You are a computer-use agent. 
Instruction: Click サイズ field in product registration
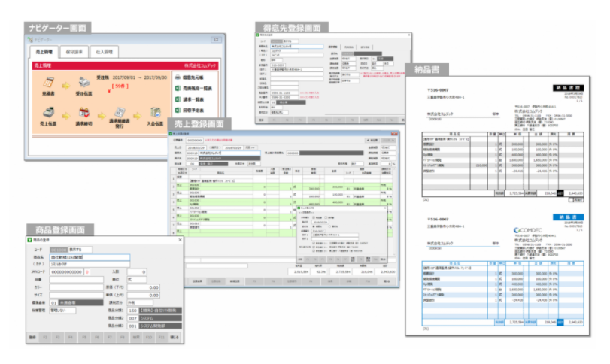click(x=76, y=295)
